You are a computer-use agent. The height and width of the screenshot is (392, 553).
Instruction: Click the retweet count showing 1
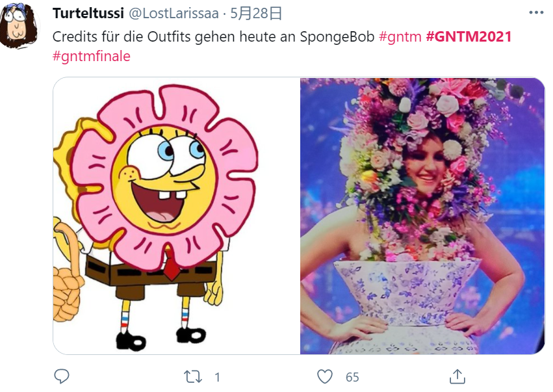pos(217,377)
